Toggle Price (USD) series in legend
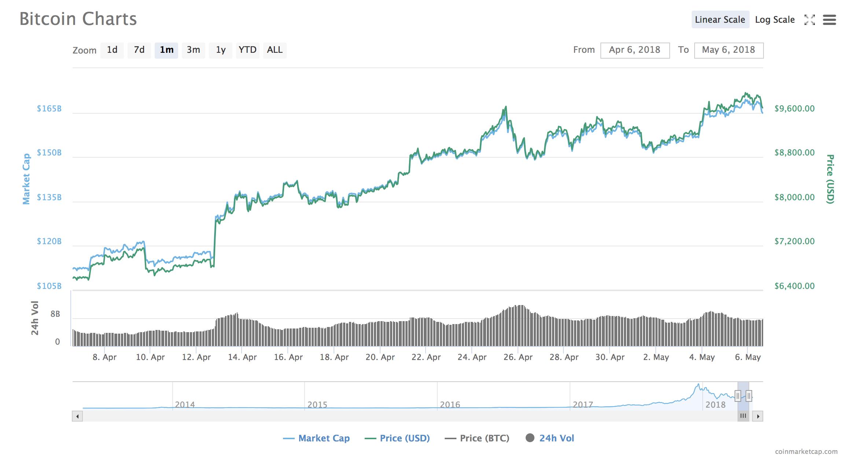This screenshot has width=868, height=470. pyautogui.click(x=397, y=438)
